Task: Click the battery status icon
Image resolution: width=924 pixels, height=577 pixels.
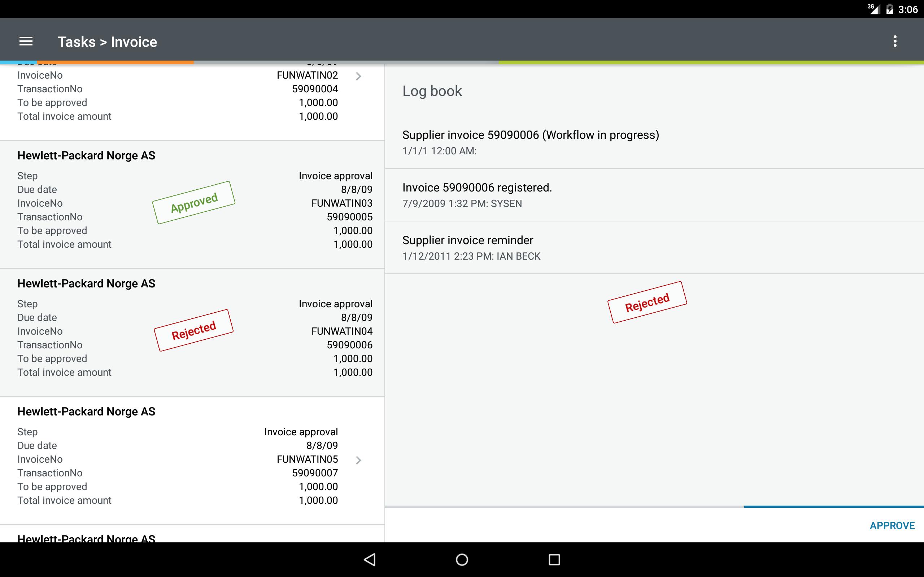Action: point(885,9)
